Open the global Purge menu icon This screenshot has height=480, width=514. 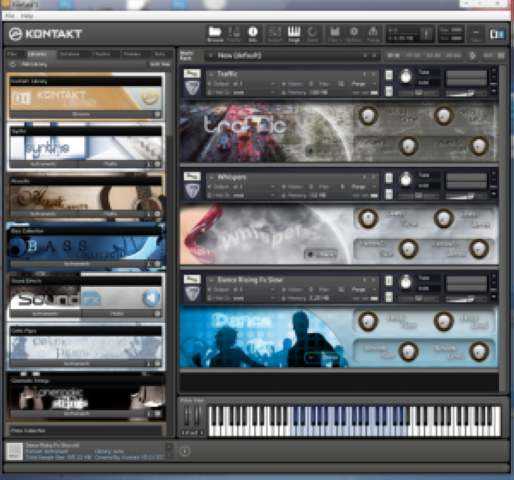click(x=373, y=34)
